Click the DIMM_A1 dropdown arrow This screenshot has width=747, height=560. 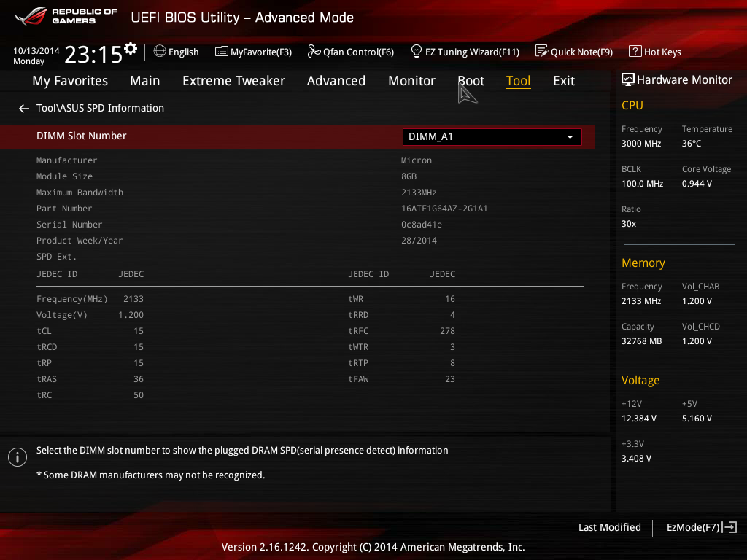570,137
